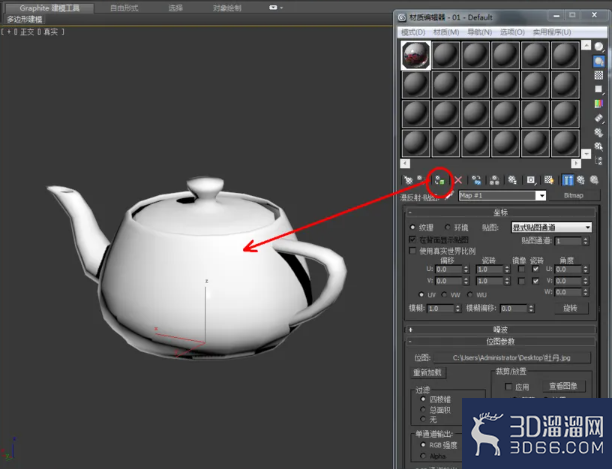
Task: Open Graphite toolbar dropdown button icon
Action: (276, 7)
